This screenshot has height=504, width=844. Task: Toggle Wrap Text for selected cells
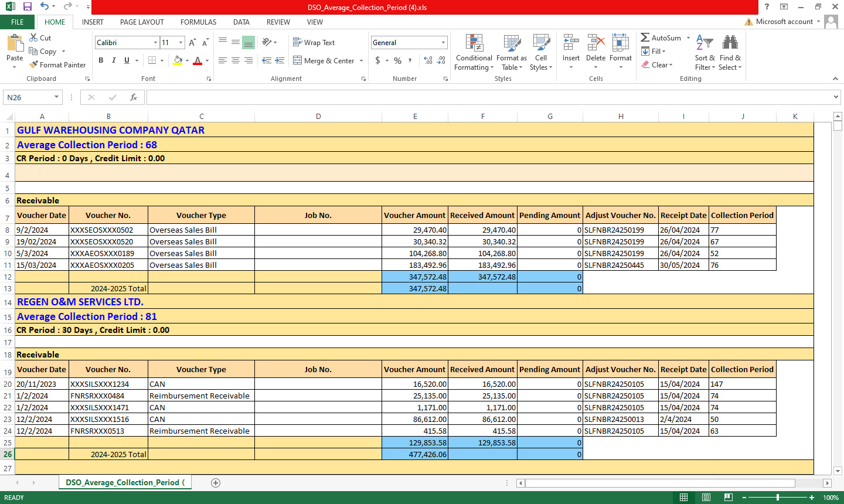click(314, 43)
